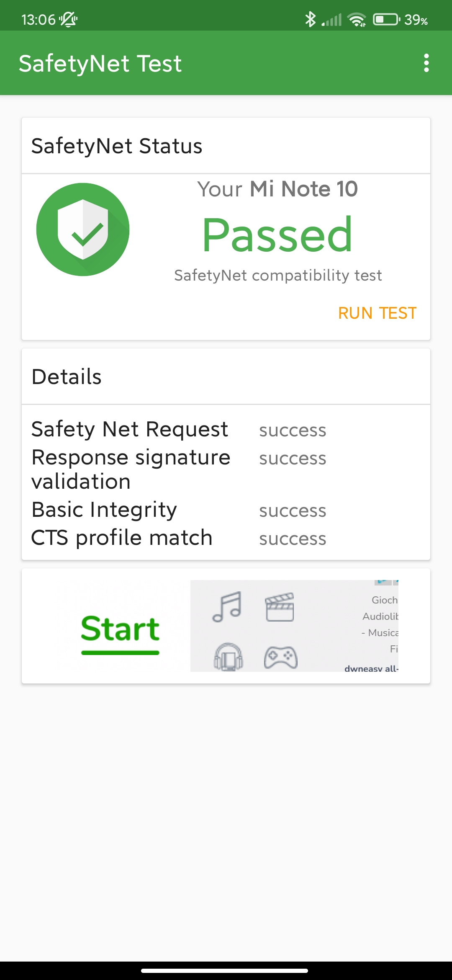452x980 pixels.
Task: Tap the muted bell icon beside the clock
Action: click(x=68, y=19)
